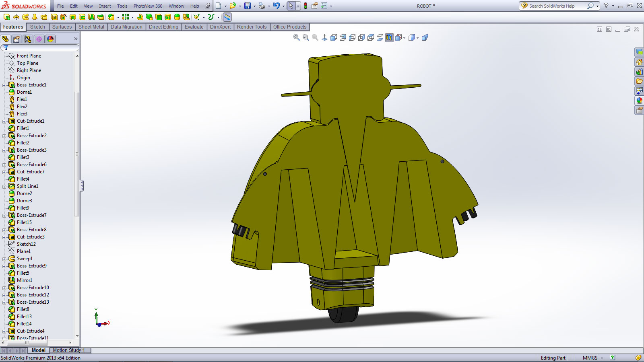Switch to the Motion Study 1 tab

tap(69, 350)
